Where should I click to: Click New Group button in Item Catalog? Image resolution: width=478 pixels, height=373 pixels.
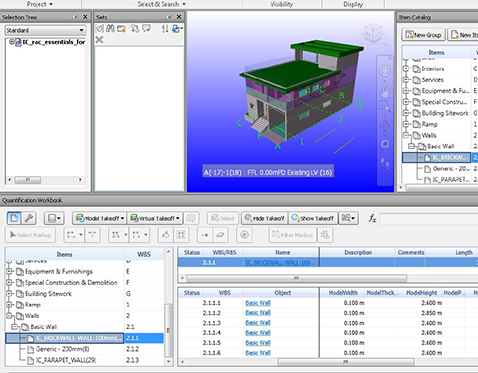(423, 35)
